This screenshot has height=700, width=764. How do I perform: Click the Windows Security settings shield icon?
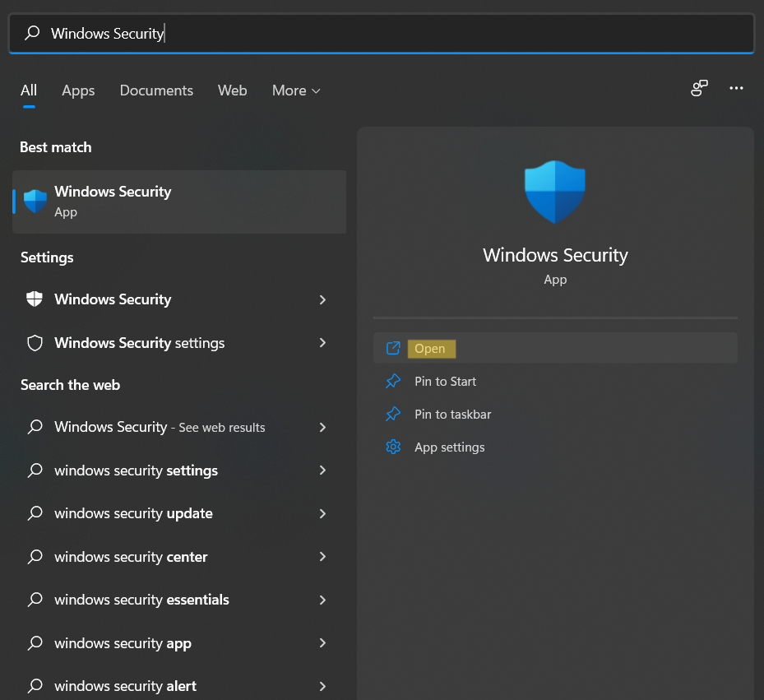pos(35,343)
